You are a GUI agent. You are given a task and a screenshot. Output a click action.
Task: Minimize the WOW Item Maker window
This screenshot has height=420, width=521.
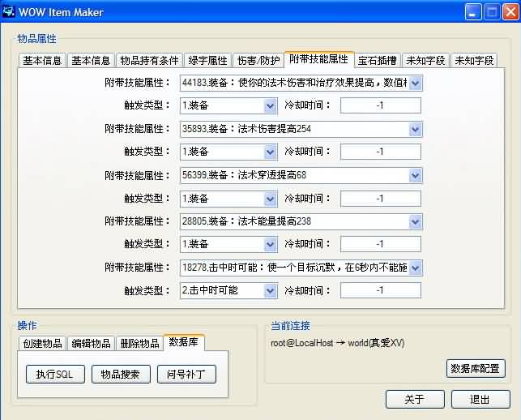473,12
